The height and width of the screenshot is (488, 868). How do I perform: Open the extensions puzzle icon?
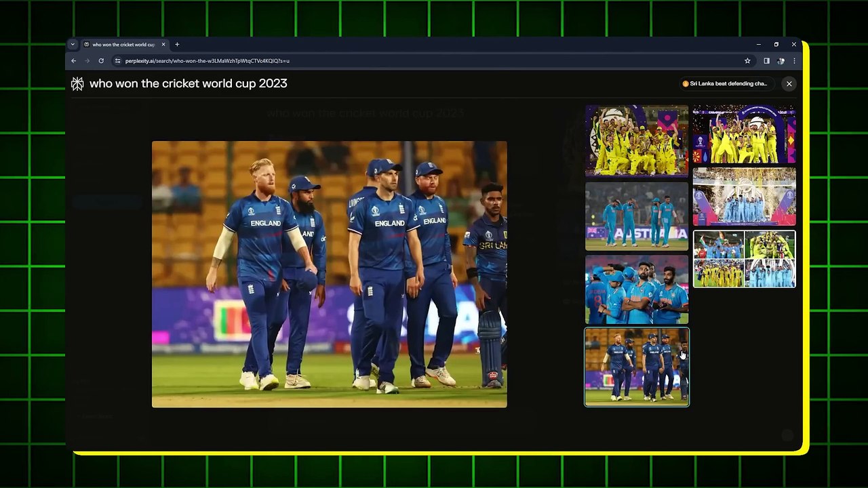click(x=781, y=60)
